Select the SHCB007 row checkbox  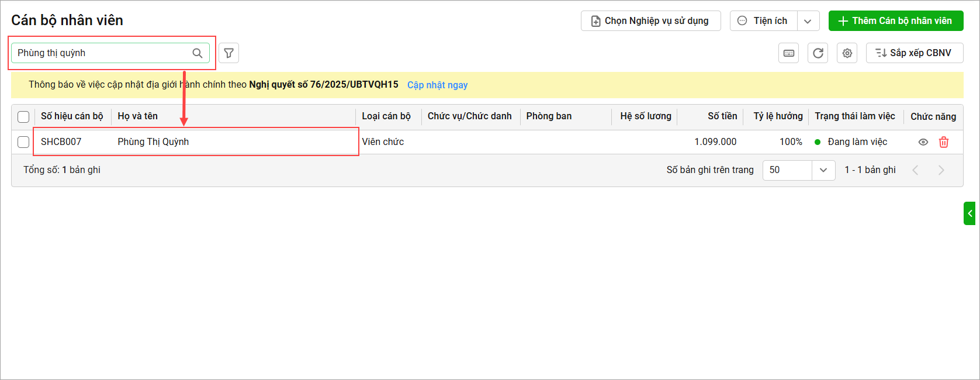tap(23, 142)
